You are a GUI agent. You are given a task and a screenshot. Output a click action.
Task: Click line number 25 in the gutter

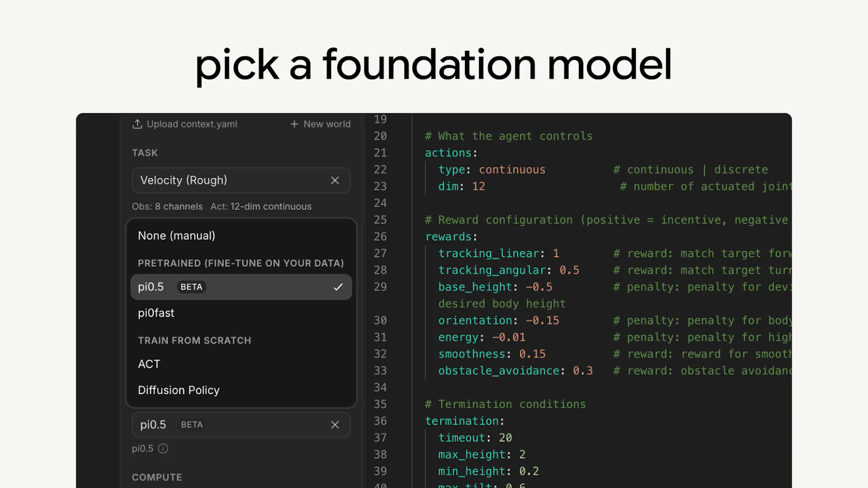point(380,220)
